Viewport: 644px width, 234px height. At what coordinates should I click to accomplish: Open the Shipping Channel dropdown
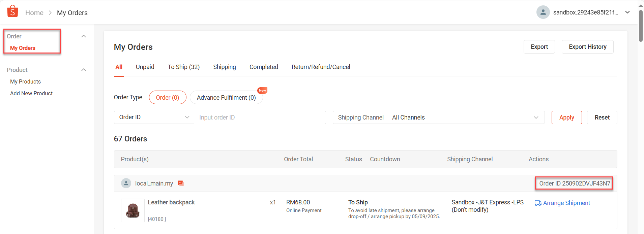point(438,117)
